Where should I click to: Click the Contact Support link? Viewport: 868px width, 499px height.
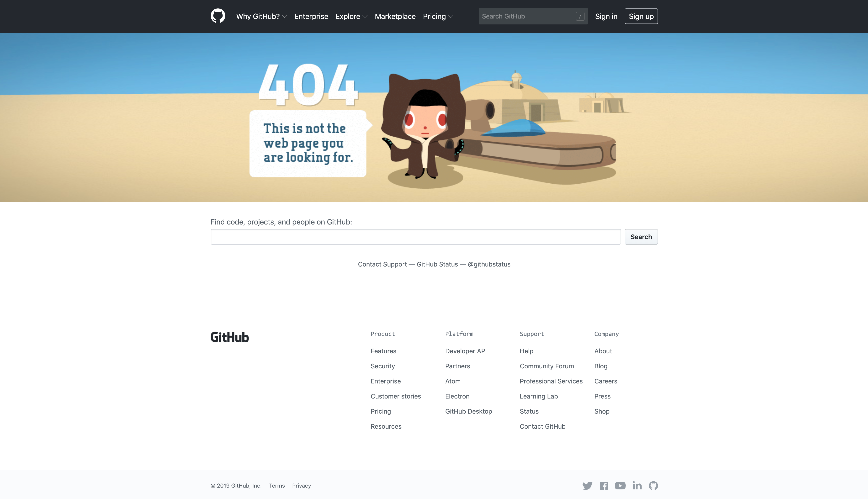pyautogui.click(x=382, y=264)
